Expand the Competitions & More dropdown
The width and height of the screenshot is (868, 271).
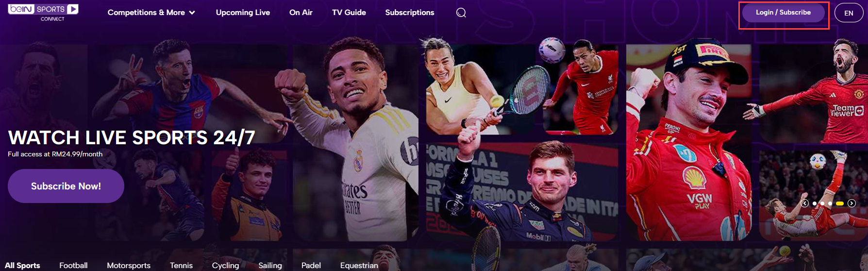151,13
